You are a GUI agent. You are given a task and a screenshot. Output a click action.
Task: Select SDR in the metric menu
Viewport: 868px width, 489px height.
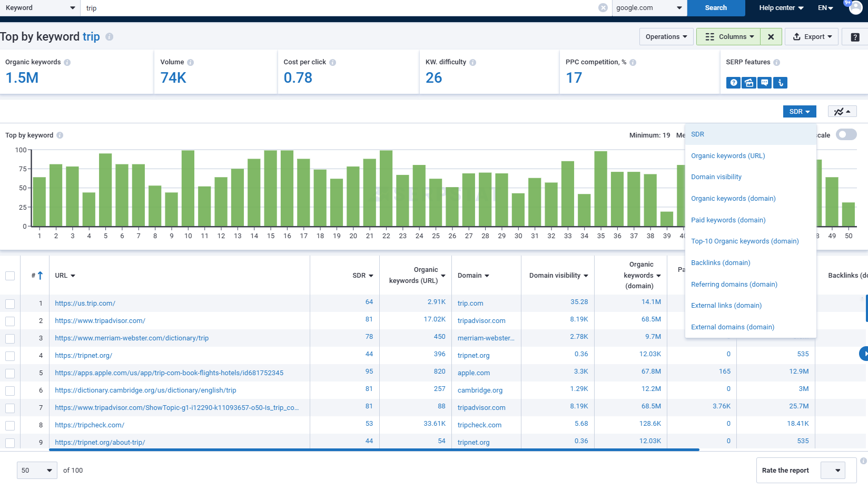[751, 134]
